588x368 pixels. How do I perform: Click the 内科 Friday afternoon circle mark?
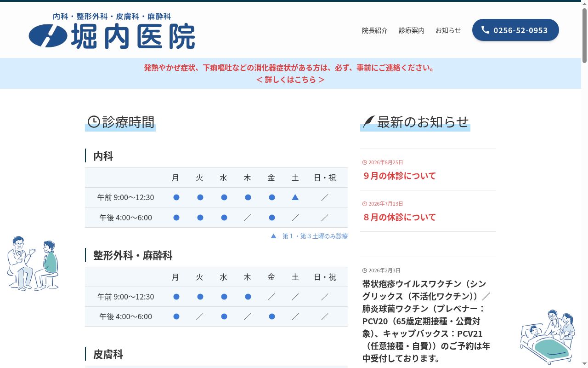point(272,218)
